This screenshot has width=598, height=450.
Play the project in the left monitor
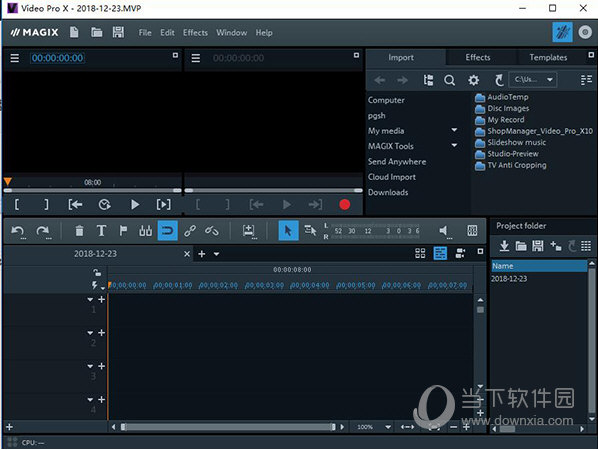pyautogui.click(x=135, y=205)
